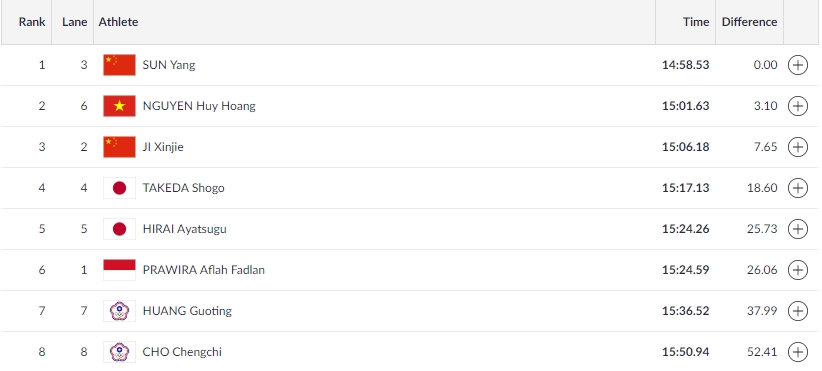822x371 pixels.
Task: Click plus icon for HIRAI Ayatsugu
Action: (x=797, y=229)
